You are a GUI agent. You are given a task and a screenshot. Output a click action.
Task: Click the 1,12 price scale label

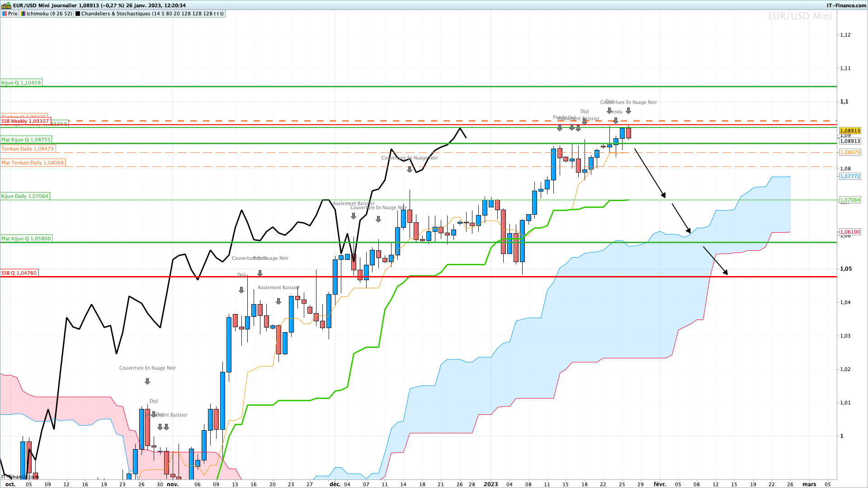[845, 35]
